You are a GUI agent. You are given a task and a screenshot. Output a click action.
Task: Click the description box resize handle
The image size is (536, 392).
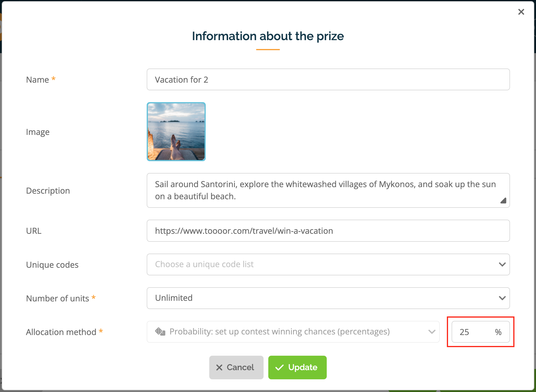click(x=503, y=200)
